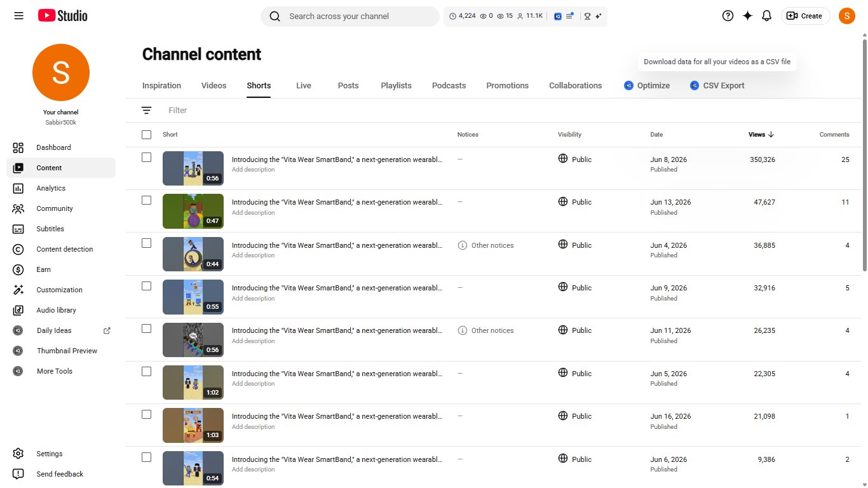Click the Optimize button
Screen dimensions: 868x488
pos(647,86)
